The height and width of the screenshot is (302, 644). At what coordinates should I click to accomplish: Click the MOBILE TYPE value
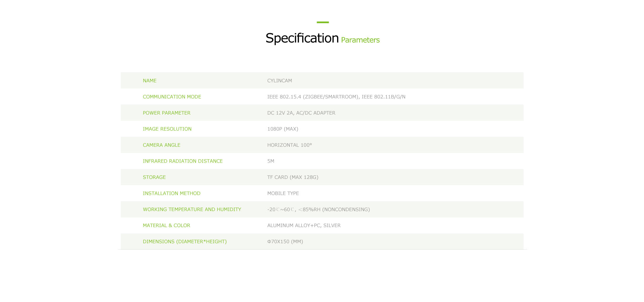pyautogui.click(x=283, y=193)
